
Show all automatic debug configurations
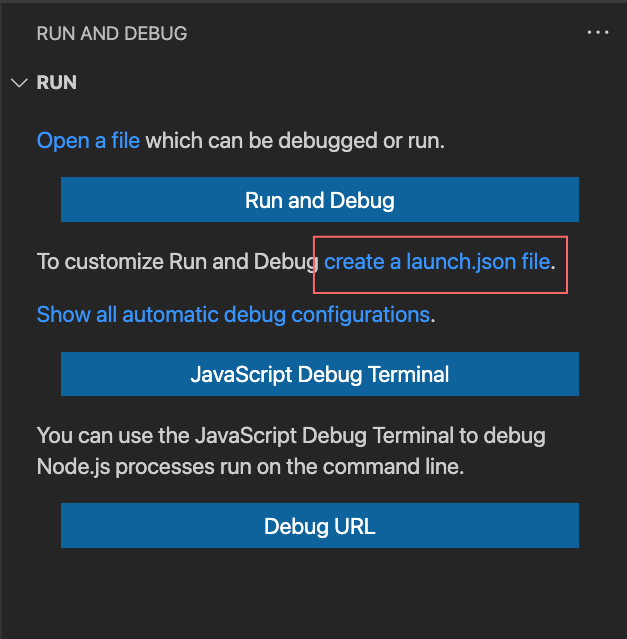coord(233,315)
